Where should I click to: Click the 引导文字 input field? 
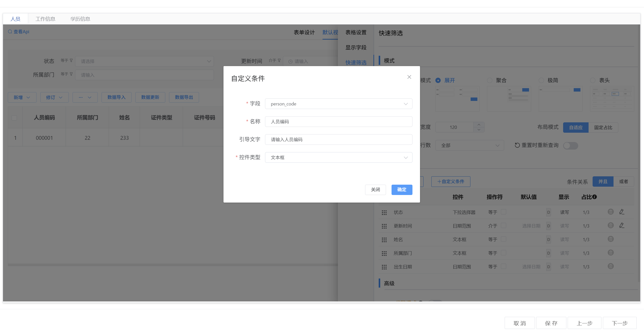pos(338,139)
